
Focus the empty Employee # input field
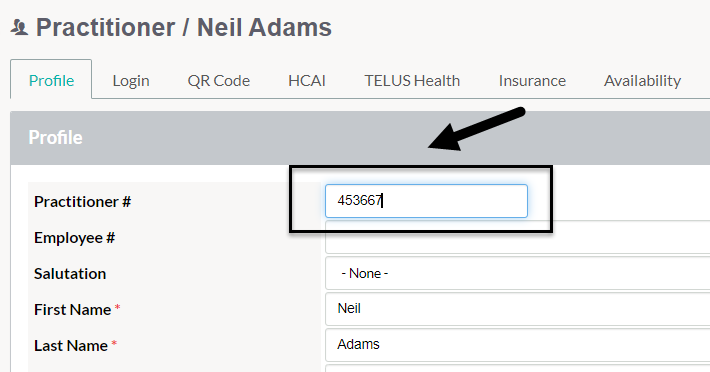click(x=518, y=237)
